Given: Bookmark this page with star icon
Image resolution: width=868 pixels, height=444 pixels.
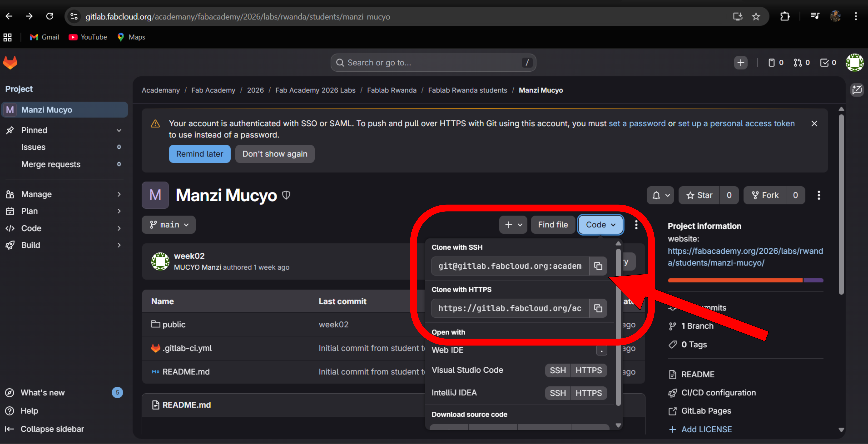Looking at the screenshot, I should pos(756,17).
